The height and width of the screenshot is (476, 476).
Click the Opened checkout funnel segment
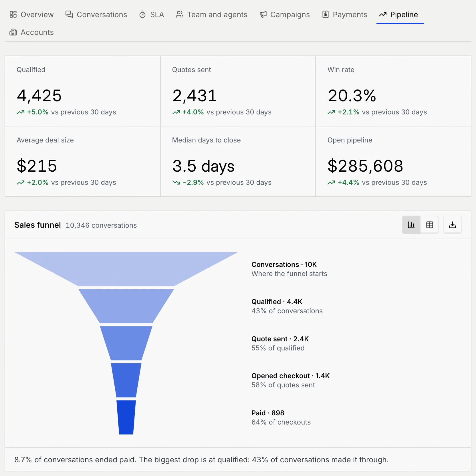click(126, 380)
